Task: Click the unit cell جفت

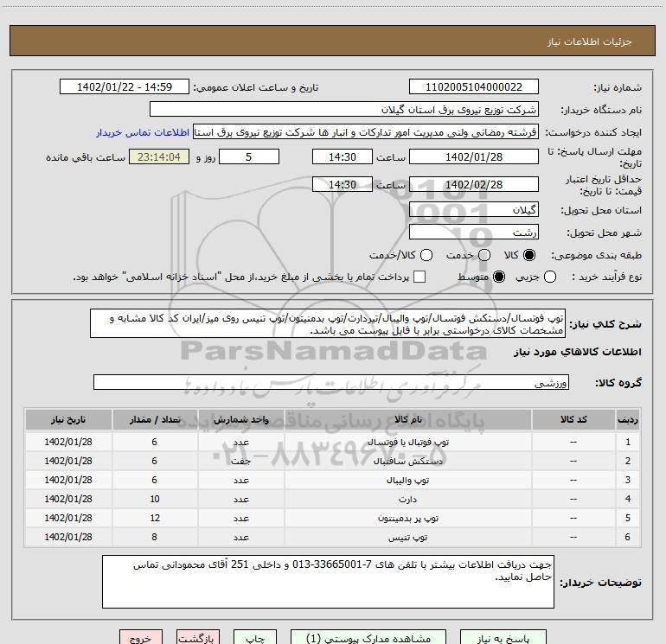Action: (x=240, y=461)
